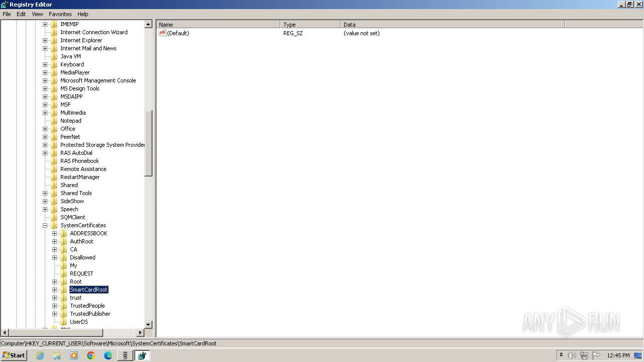644x362 pixels.
Task: Select the CA folder icon
Action: [64, 249]
